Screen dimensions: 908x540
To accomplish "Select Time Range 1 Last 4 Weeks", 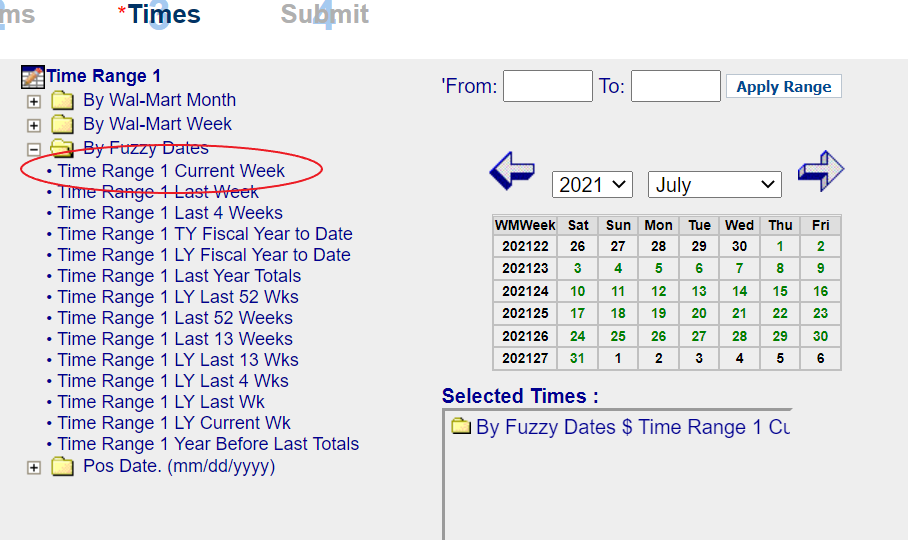I will pos(170,213).
